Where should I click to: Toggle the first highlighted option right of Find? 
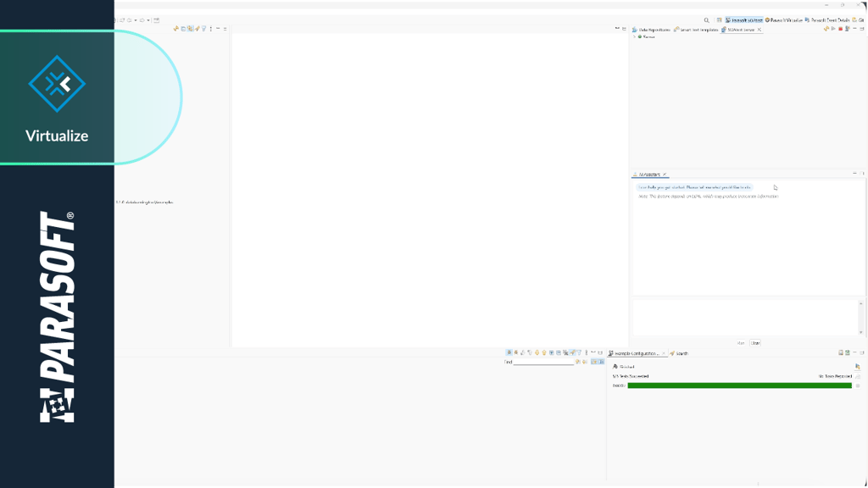click(594, 362)
